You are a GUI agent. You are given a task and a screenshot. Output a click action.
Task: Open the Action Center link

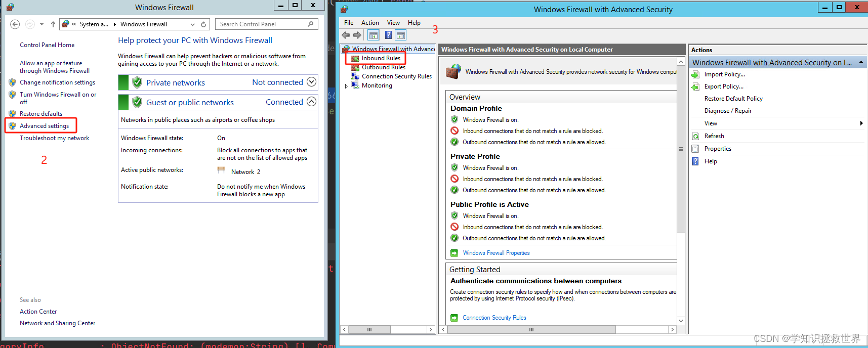pos(38,312)
